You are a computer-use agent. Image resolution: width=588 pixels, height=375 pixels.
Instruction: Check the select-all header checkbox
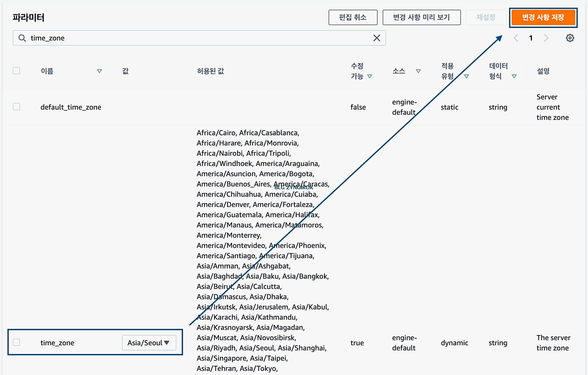(x=16, y=71)
